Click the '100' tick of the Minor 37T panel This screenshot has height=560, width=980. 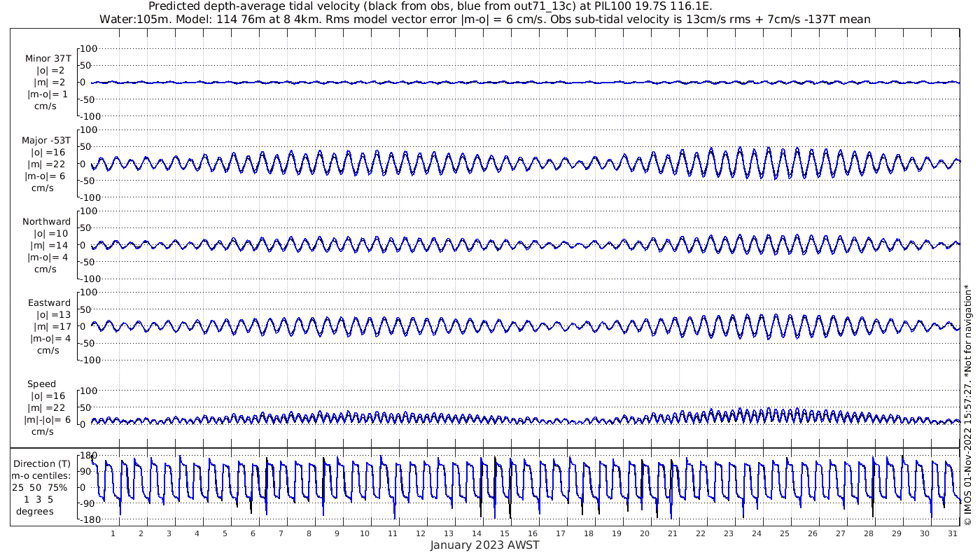click(x=87, y=49)
